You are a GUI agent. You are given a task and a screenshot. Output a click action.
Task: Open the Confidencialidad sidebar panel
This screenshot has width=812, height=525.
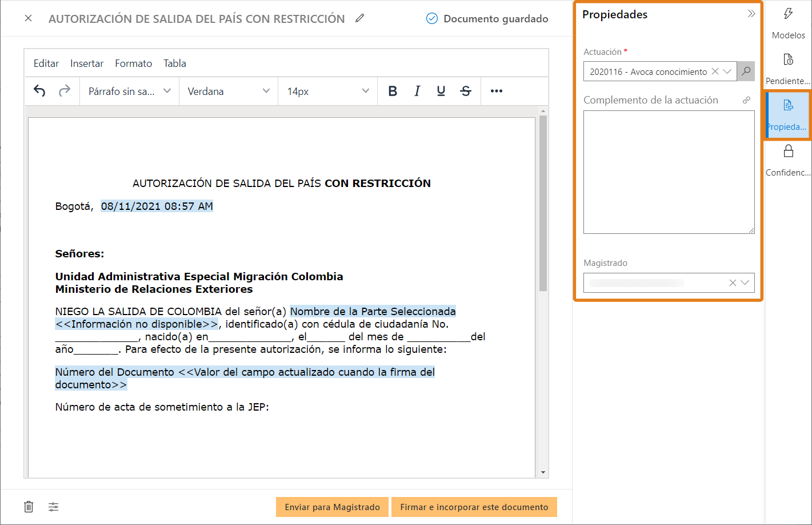click(x=789, y=160)
